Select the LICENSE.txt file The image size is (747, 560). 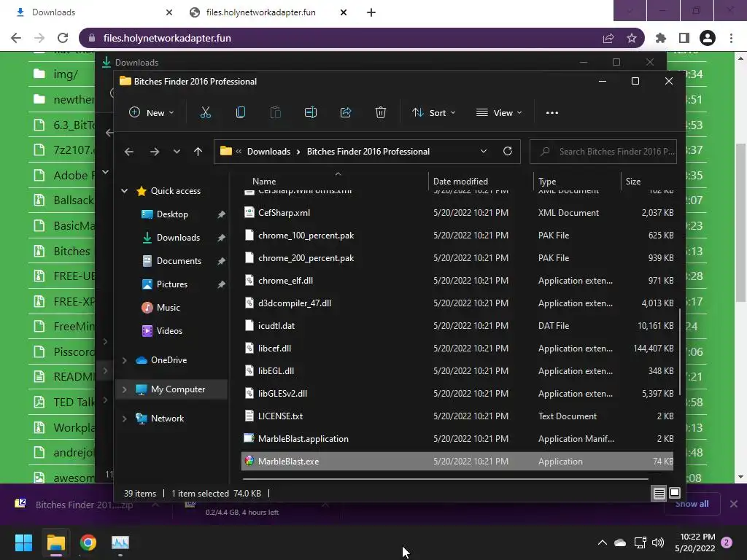(x=457, y=416)
